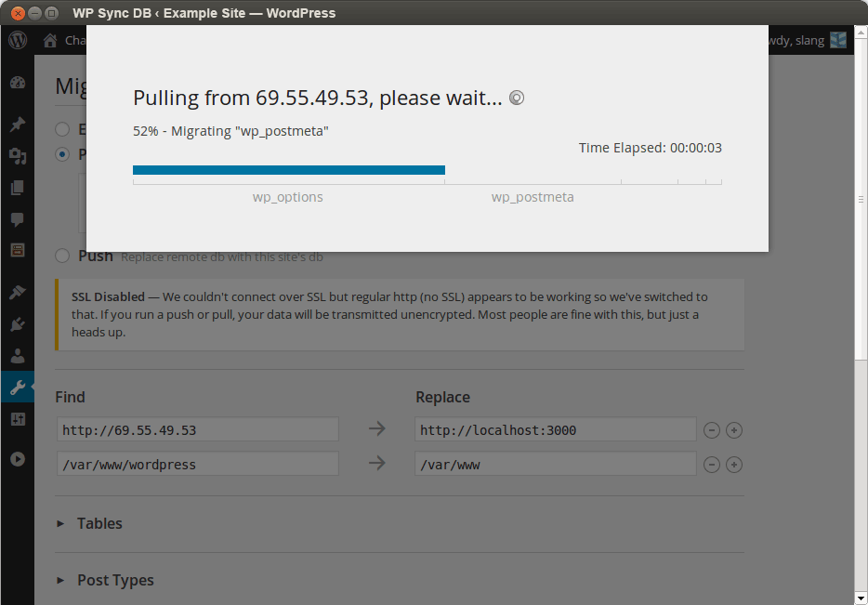
Task: Click the page scrollbar down arrow
Action: [861, 598]
